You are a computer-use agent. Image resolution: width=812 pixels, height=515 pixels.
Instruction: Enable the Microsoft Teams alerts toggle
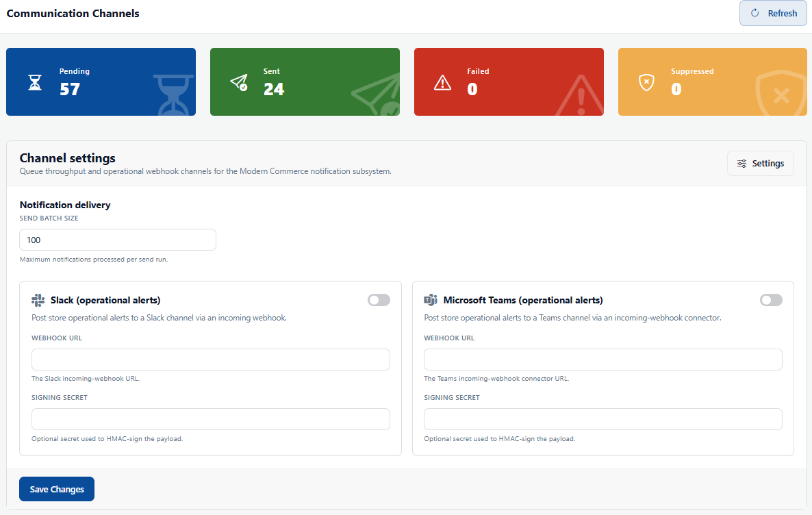(x=771, y=300)
